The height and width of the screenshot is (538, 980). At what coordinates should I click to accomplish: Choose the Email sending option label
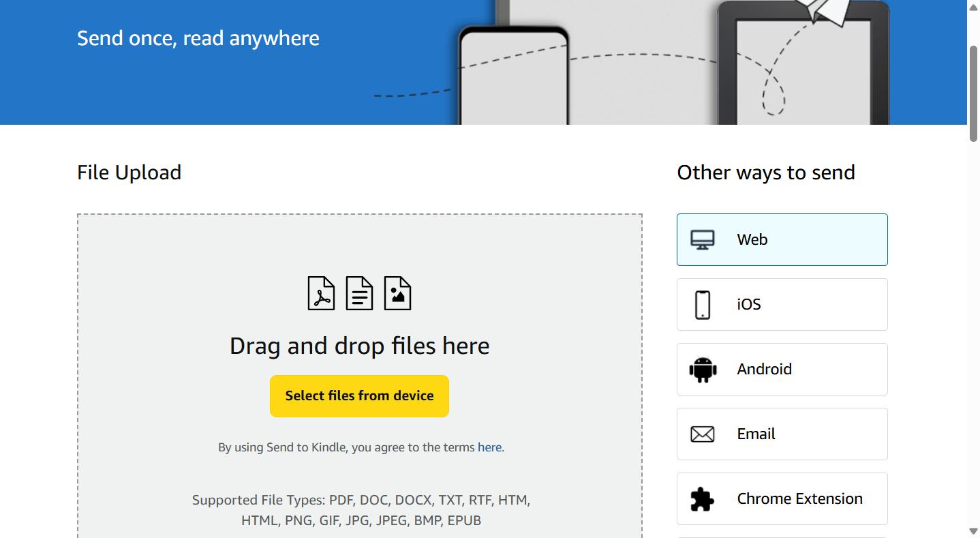756,434
